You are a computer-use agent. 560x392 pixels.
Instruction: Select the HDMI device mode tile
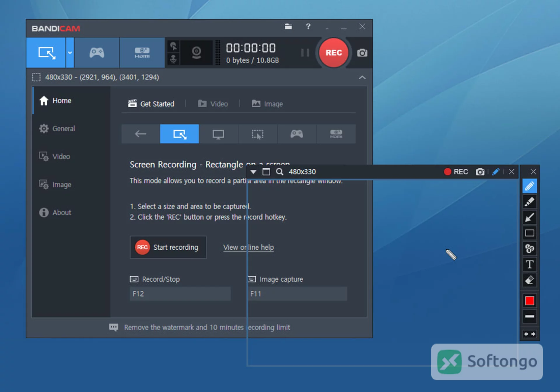point(336,134)
